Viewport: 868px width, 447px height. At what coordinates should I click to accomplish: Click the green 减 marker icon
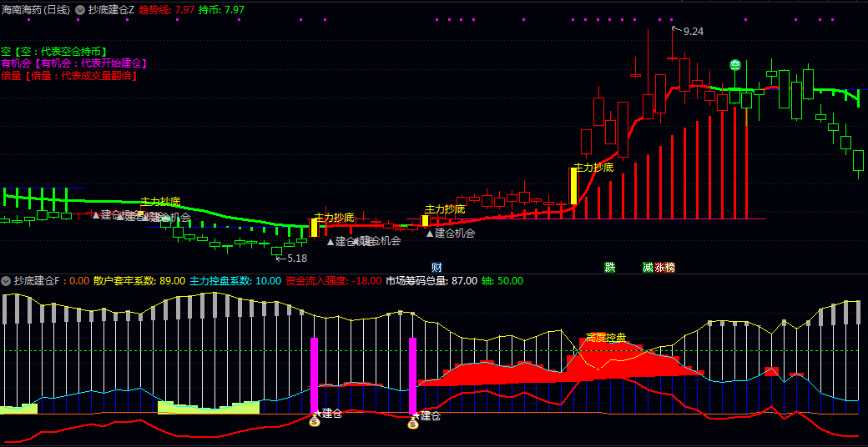[x=648, y=268]
